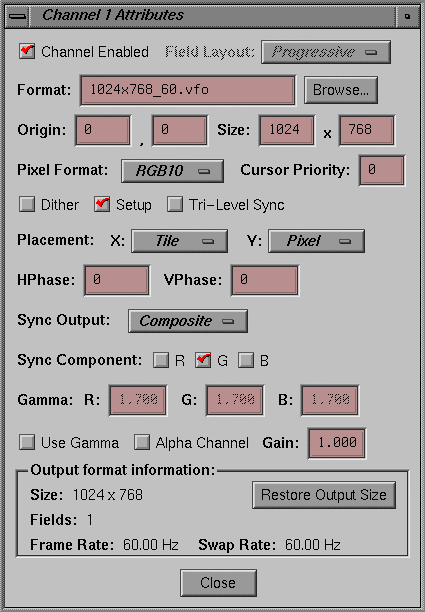425x612 pixels.
Task: Click the Size height field 768
Action: pos(367,130)
